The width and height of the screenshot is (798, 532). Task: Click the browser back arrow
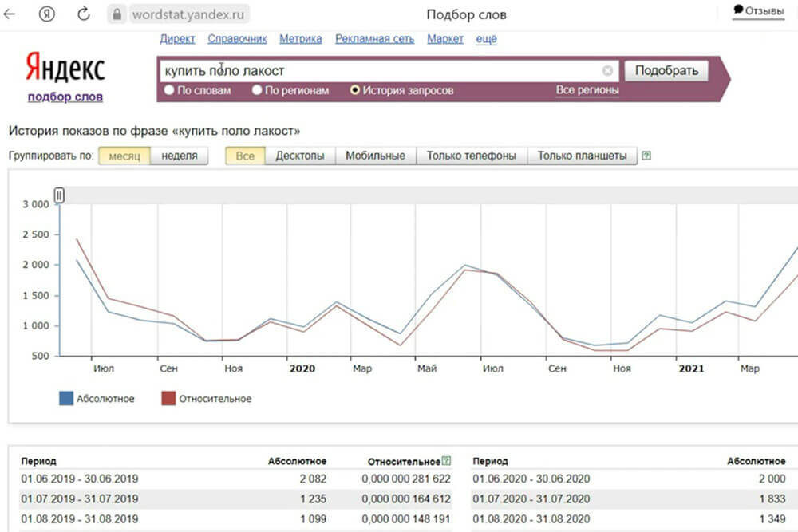(10, 14)
